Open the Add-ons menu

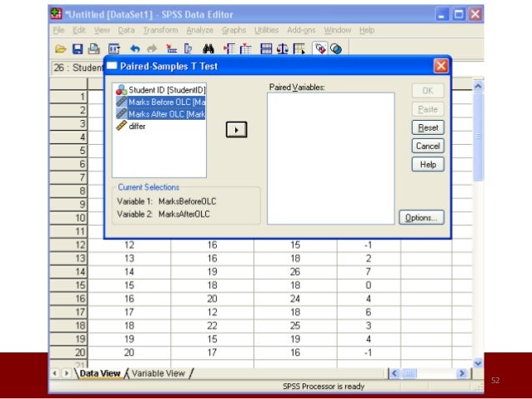pos(301,30)
